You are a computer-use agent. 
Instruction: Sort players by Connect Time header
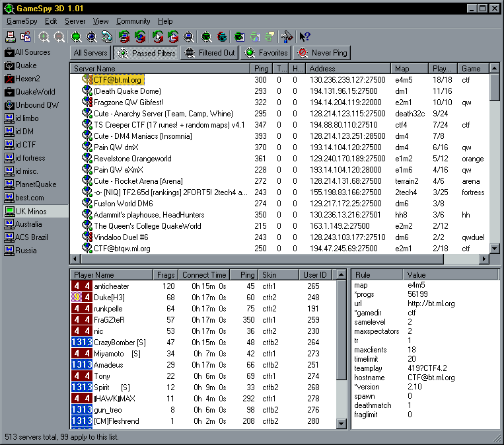(204, 275)
